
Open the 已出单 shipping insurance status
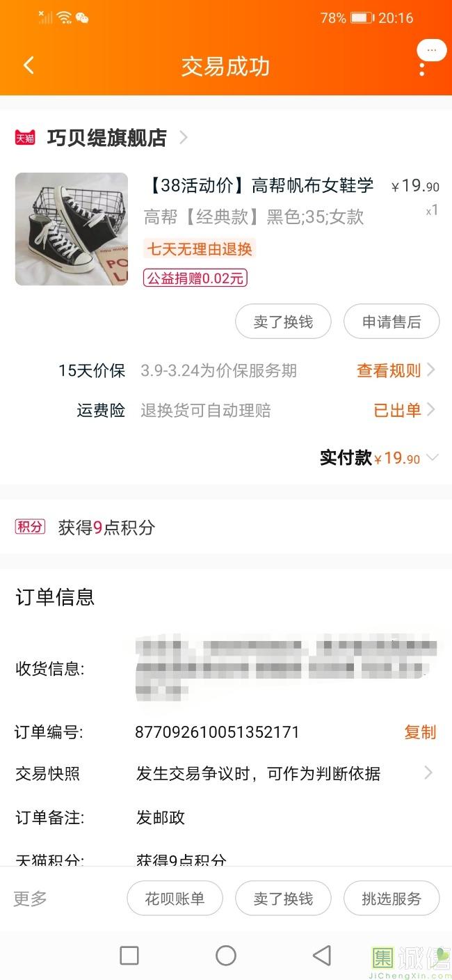tap(397, 410)
